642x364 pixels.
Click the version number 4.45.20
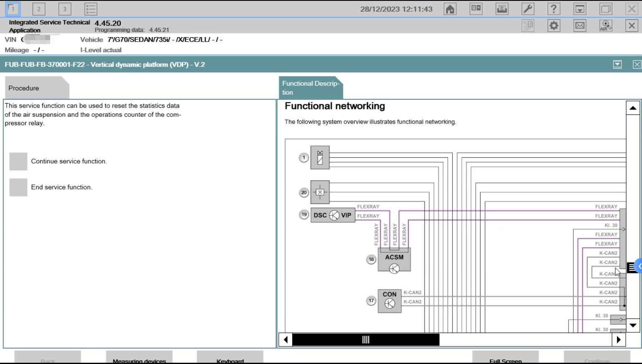click(x=108, y=23)
